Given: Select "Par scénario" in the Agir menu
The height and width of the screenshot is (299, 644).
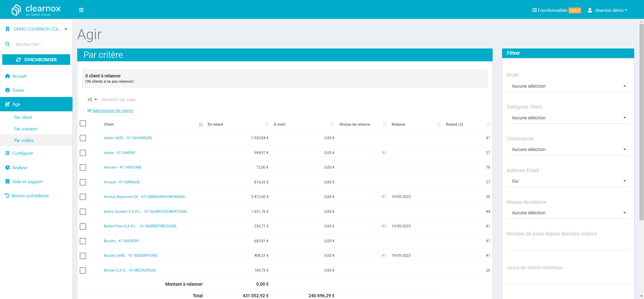Looking at the screenshot, I should click(x=26, y=129).
